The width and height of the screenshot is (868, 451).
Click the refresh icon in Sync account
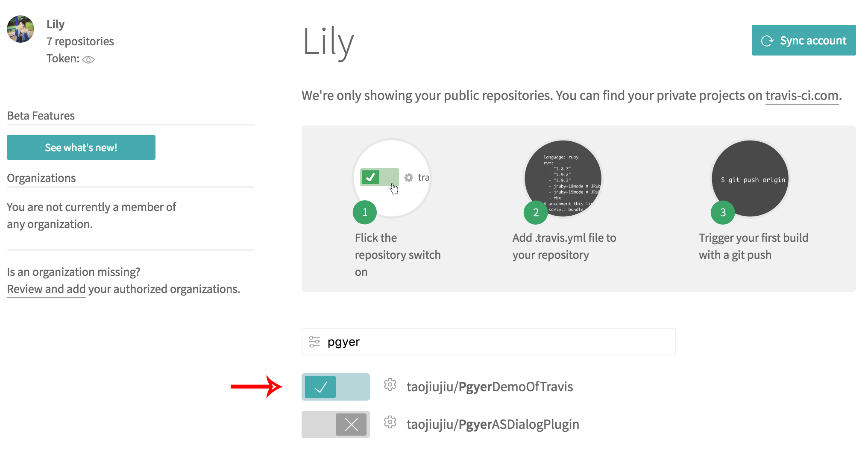click(767, 41)
